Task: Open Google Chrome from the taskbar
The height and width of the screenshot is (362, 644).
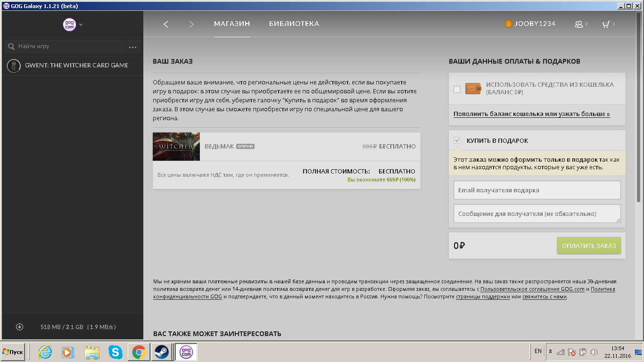Action: [139, 352]
